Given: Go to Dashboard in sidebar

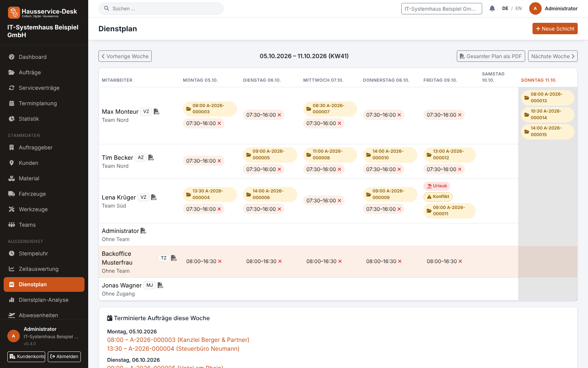Looking at the screenshot, I should (x=44, y=57).
